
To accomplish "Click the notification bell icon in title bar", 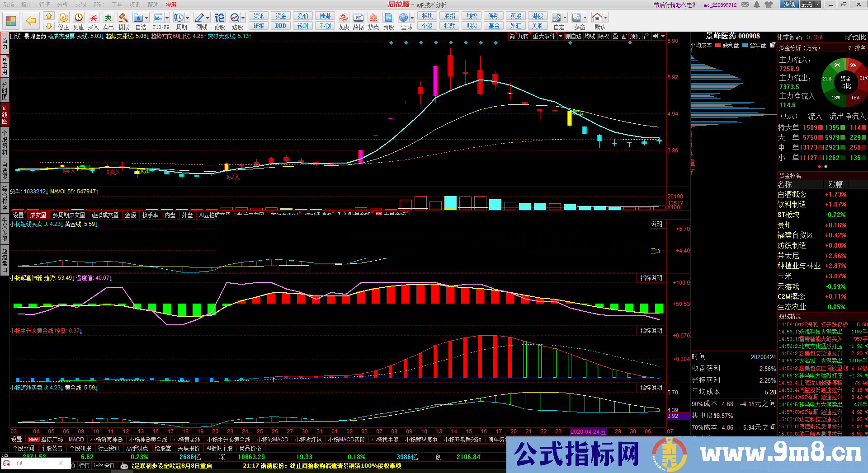I will point(757,5).
